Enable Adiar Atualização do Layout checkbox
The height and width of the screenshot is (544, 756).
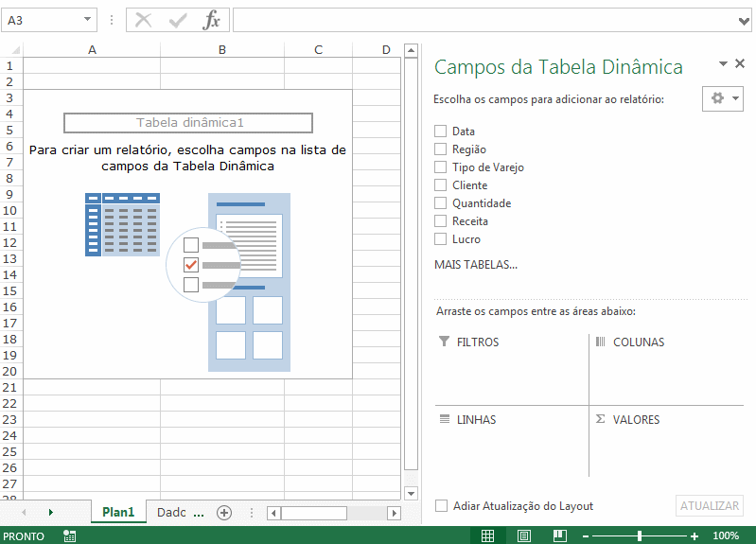tap(441, 506)
